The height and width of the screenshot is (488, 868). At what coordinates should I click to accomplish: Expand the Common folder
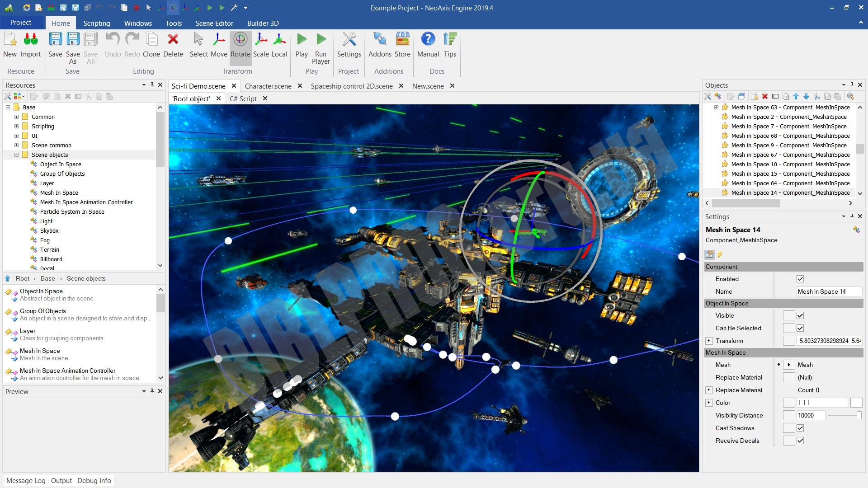17,117
